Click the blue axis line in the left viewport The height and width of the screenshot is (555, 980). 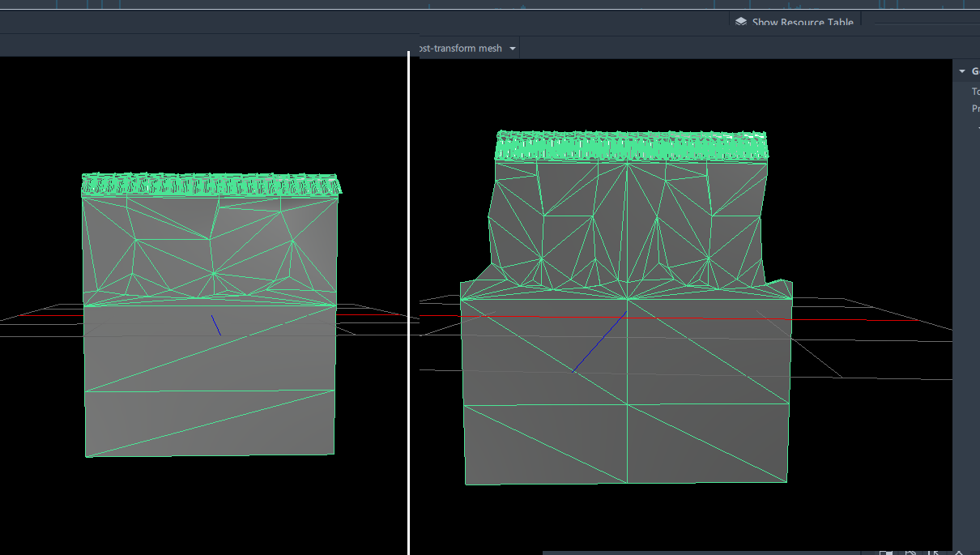click(216, 325)
